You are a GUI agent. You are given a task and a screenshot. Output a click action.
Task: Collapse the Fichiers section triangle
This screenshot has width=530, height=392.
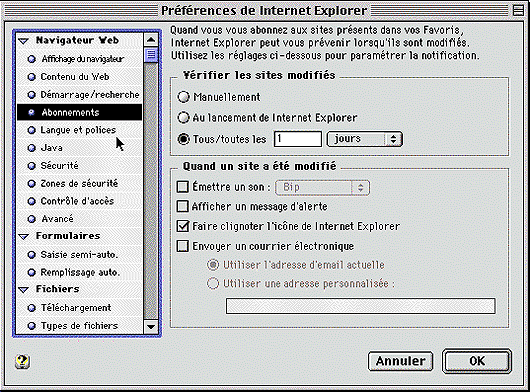click(x=23, y=290)
